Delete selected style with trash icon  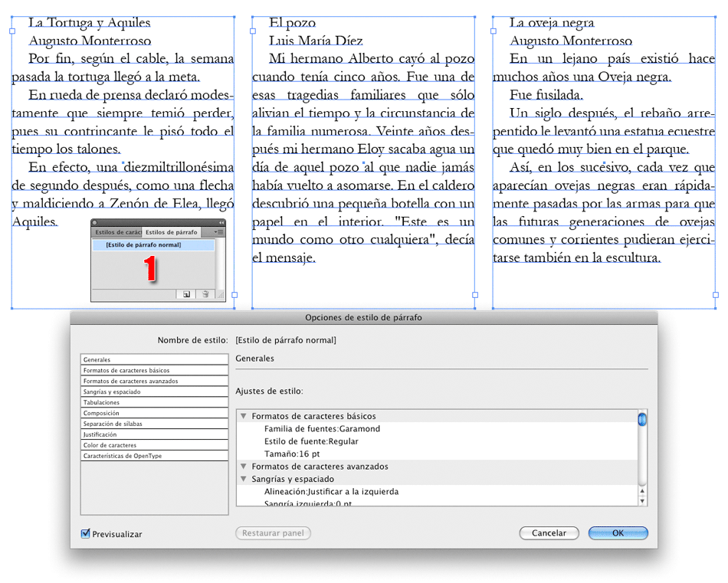(x=205, y=294)
